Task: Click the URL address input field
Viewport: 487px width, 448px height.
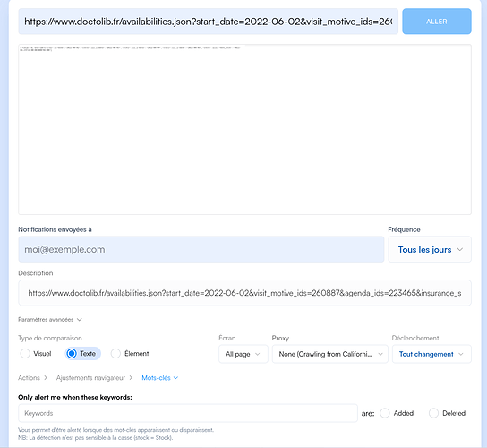Action: click(208, 22)
